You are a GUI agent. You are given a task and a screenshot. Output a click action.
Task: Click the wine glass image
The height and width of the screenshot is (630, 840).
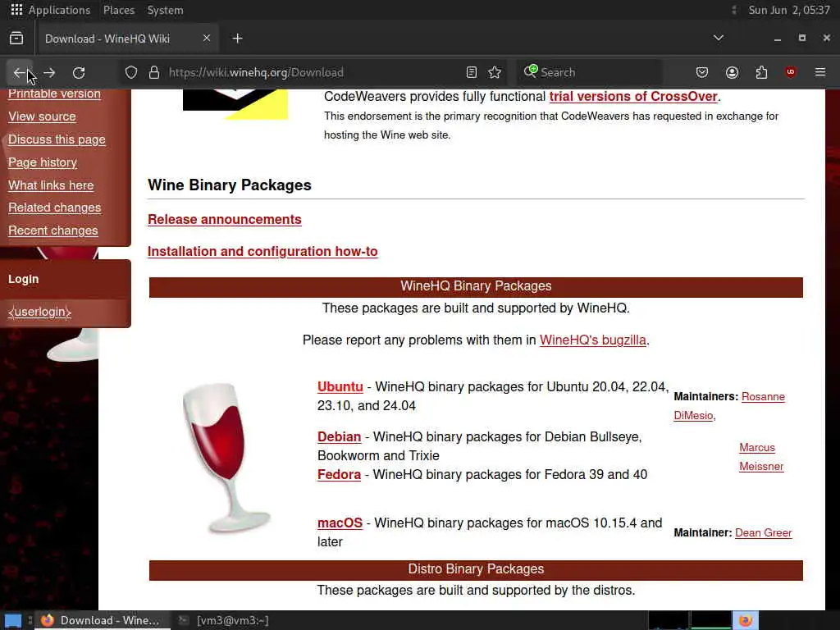point(226,458)
